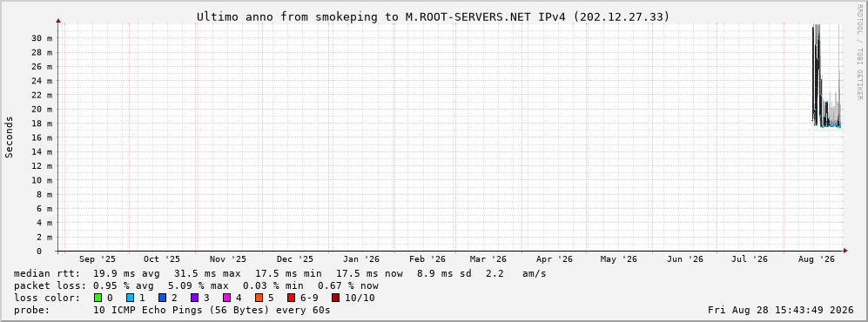The image size is (868, 322).
Task: Click the red 6-9 loss swatch
Action: tap(291, 298)
